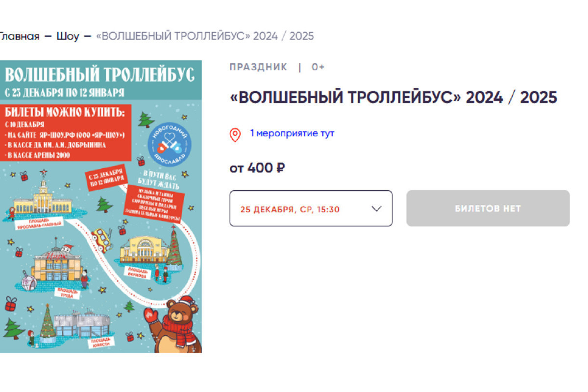This screenshot has width=588, height=392.
Task: Click the red location pin icon
Action: click(235, 135)
